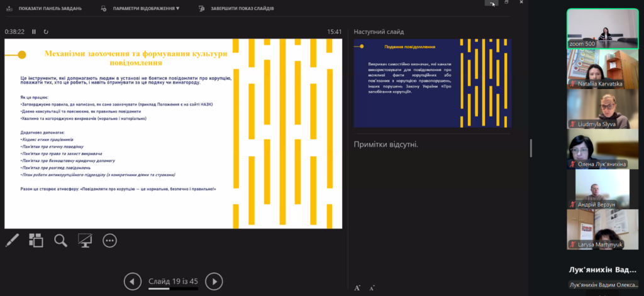Decrease the notes text size

(x=372, y=287)
